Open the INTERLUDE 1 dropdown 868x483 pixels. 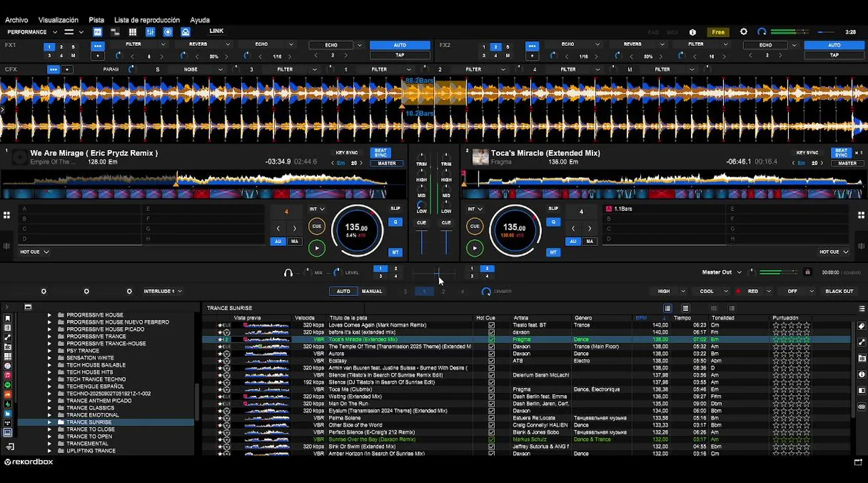point(163,291)
